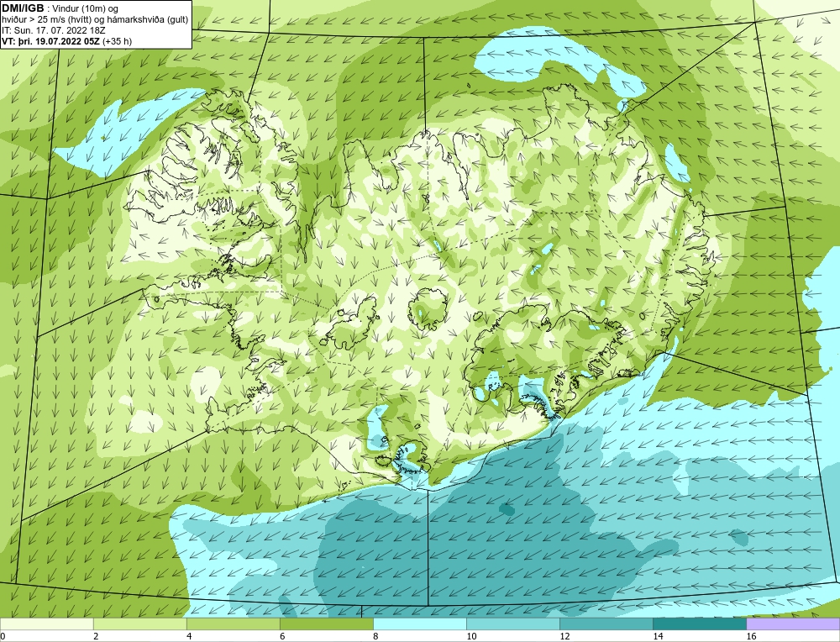Click legend label '4'

pyautogui.click(x=189, y=636)
